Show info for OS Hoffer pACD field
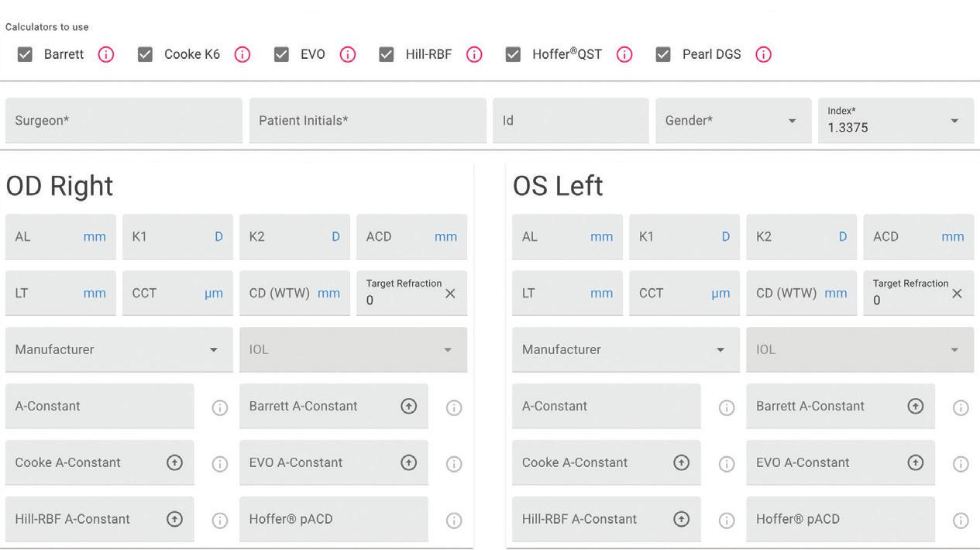 point(961,521)
